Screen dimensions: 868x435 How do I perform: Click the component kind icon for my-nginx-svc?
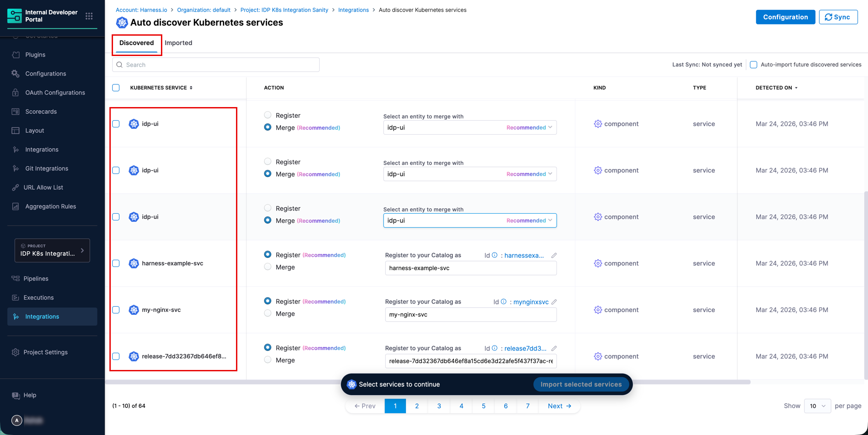(598, 310)
